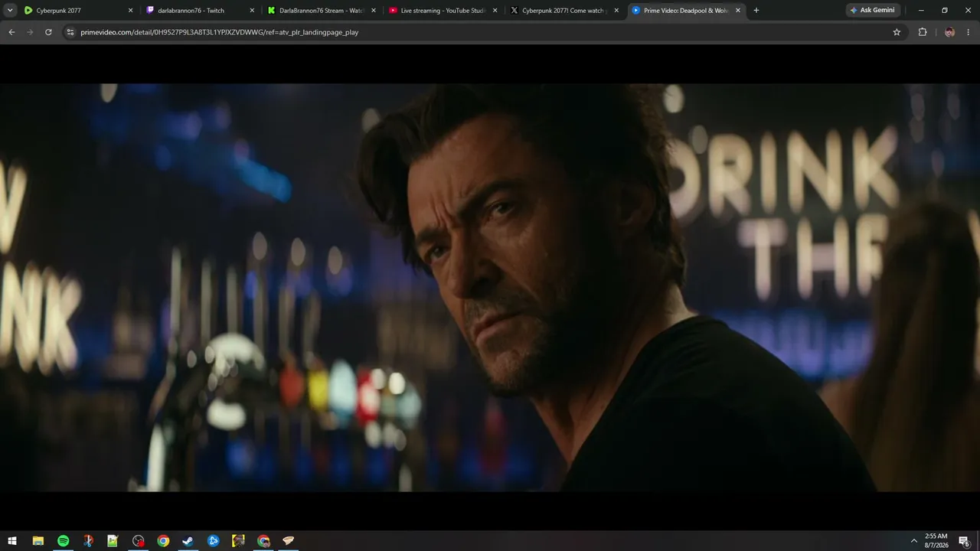Close the YouTube Studio live streaming tab
Viewport: 980px width, 551px height.
[495, 11]
